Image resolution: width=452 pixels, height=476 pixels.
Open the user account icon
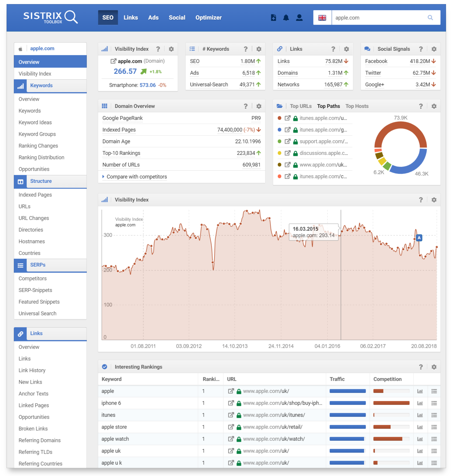click(299, 18)
